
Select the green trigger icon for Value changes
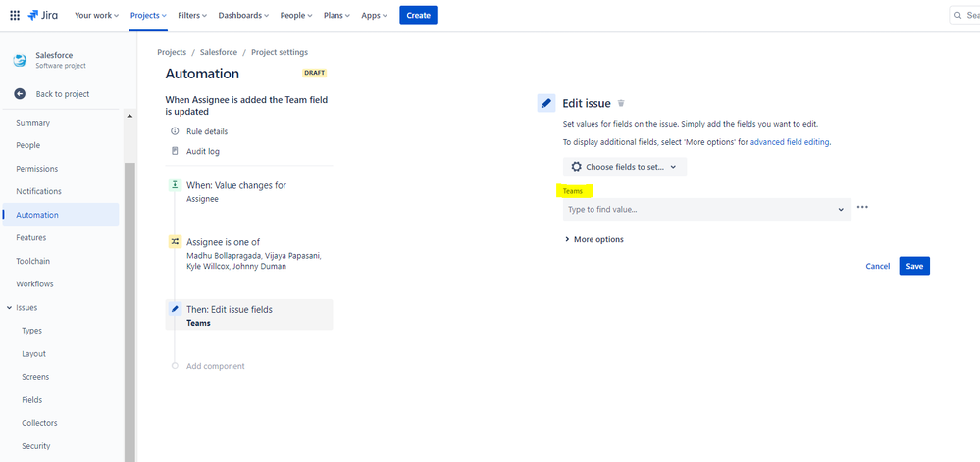[175, 185]
